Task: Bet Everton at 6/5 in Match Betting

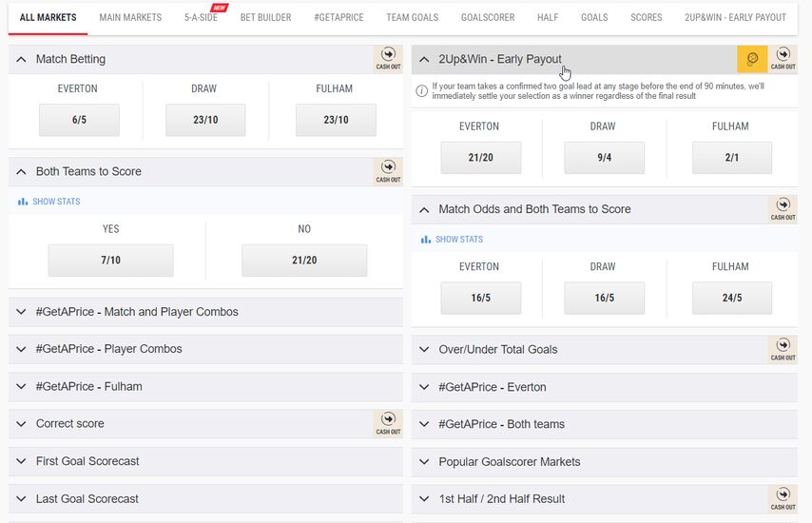Action: [79, 120]
